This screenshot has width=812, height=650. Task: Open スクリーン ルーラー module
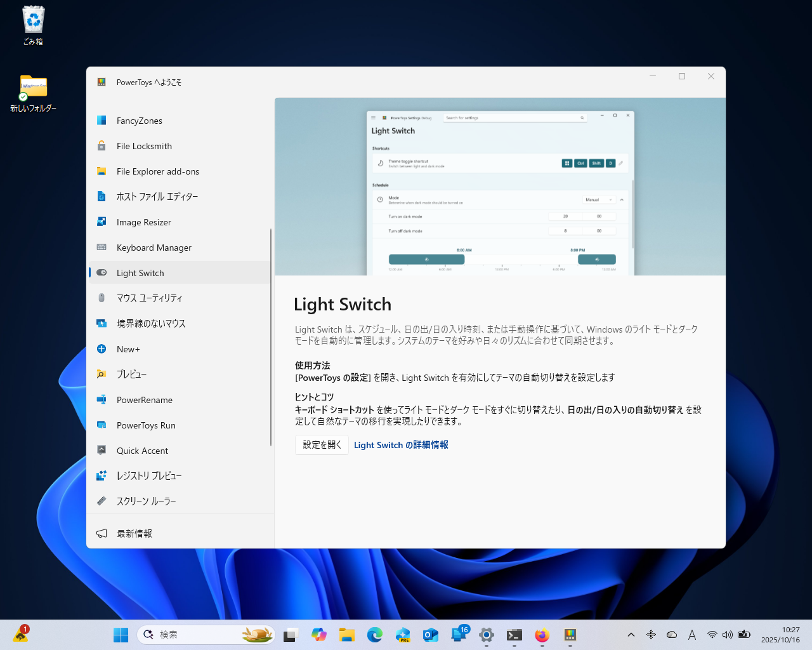pyautogui.click(x=147, y=501)
